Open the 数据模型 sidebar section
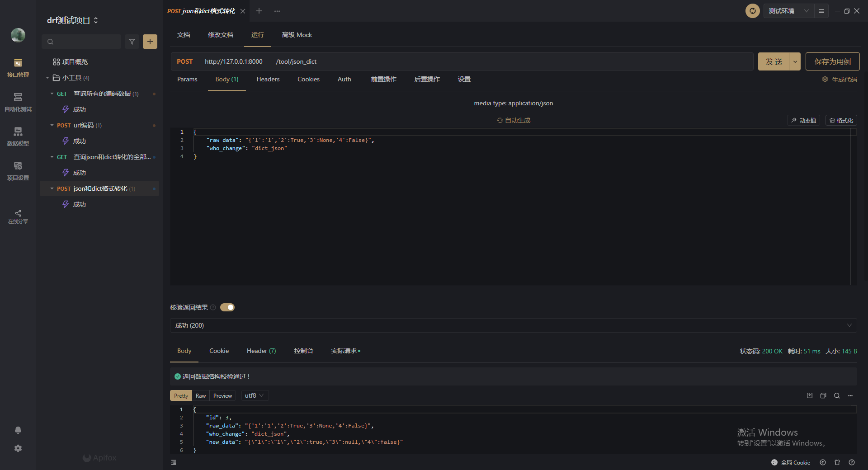 click(x=18, y=136)
